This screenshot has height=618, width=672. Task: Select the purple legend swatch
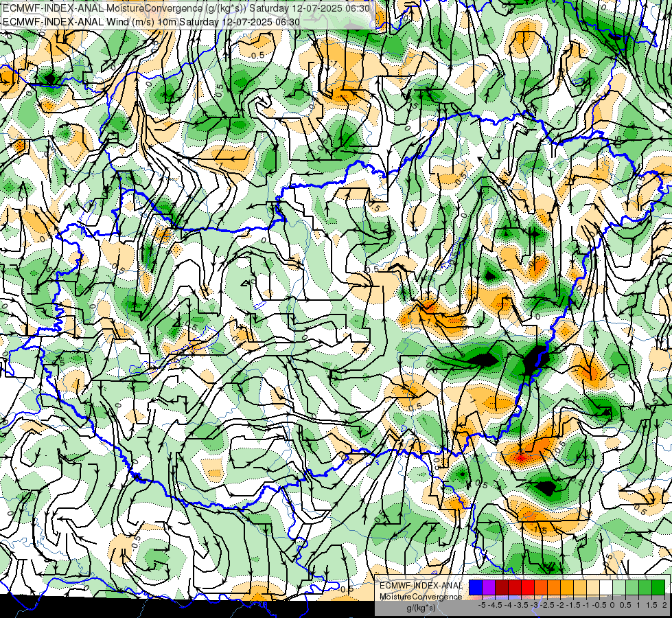point(489,587)
